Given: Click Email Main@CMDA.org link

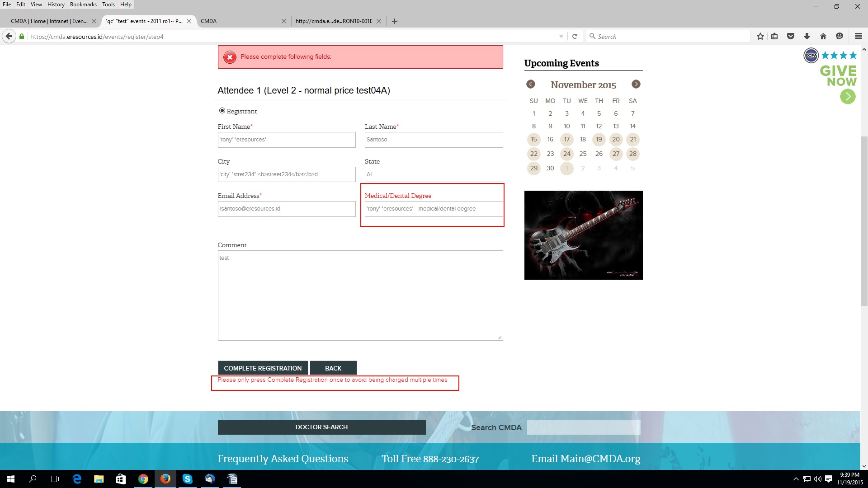Looking at the screenshot, I should pos(586,459).
